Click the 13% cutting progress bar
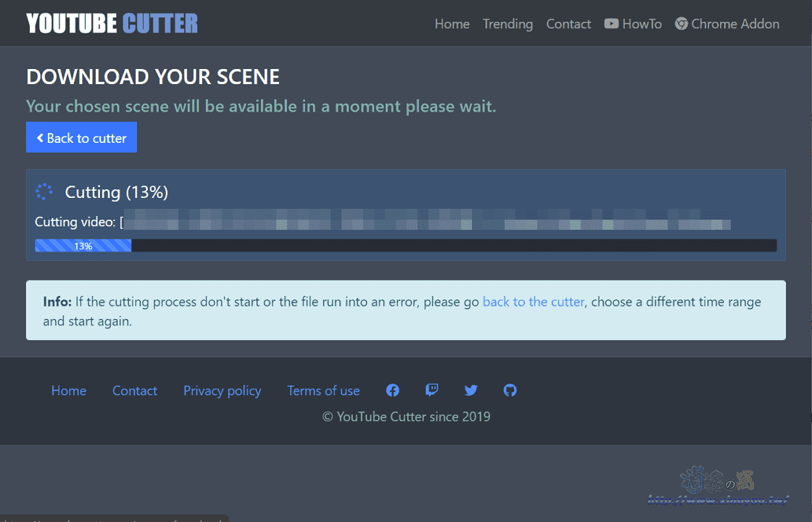 point(405,246)
